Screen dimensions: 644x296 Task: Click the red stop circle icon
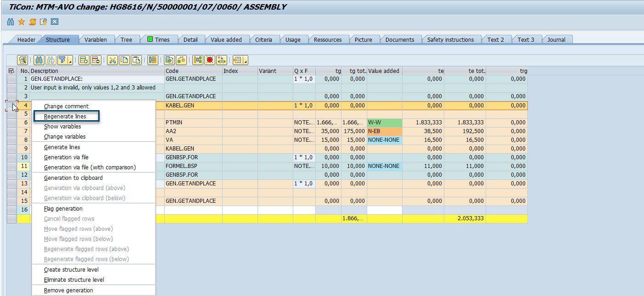tap(210, 60)
